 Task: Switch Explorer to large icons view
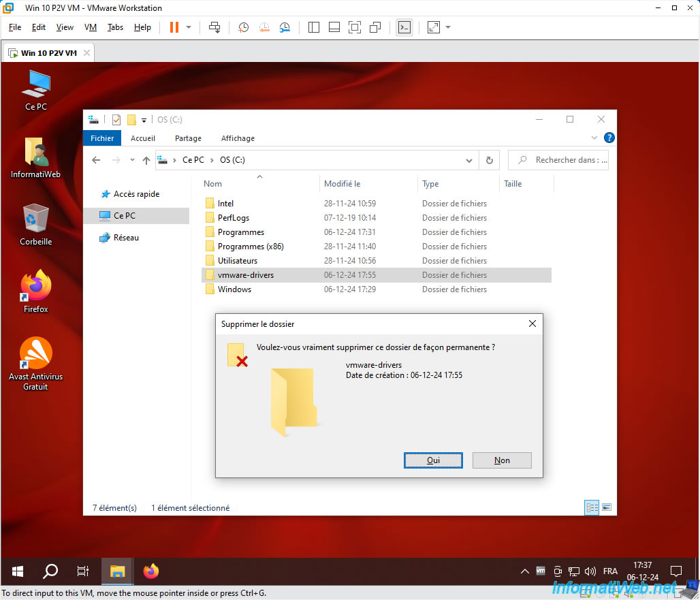point(607,507)
